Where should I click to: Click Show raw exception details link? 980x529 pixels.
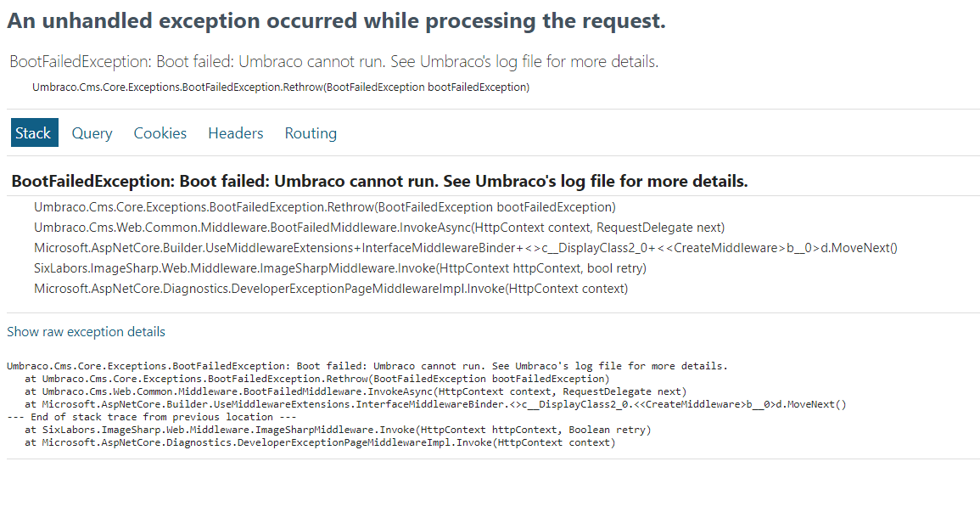[87, 331]
